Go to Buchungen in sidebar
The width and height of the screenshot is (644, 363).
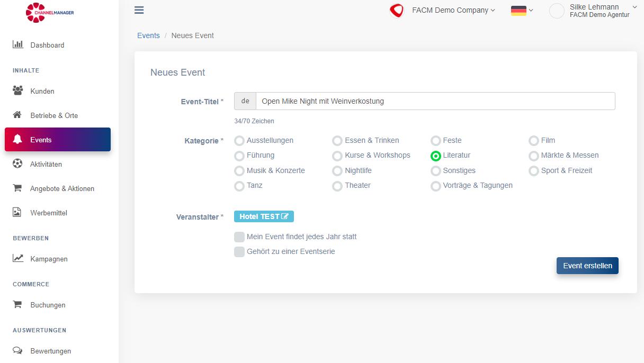[48, 305]
